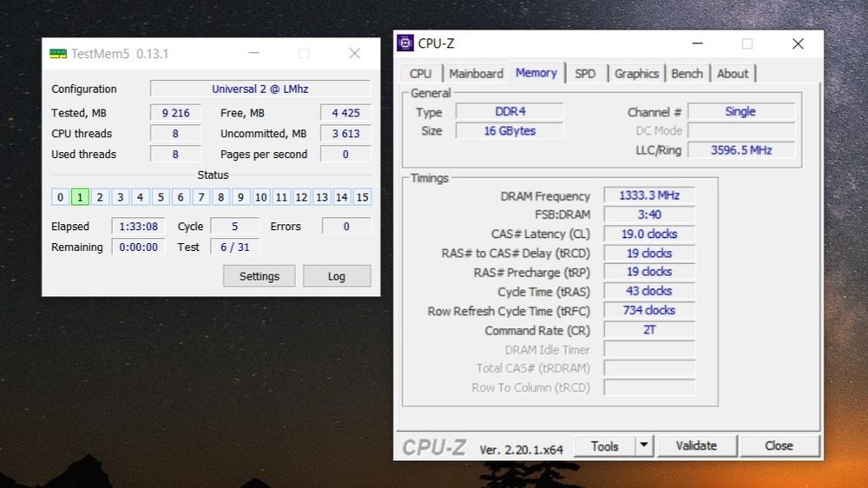Click the empty DRAM Idle Timer field

[x=648, y=349]
